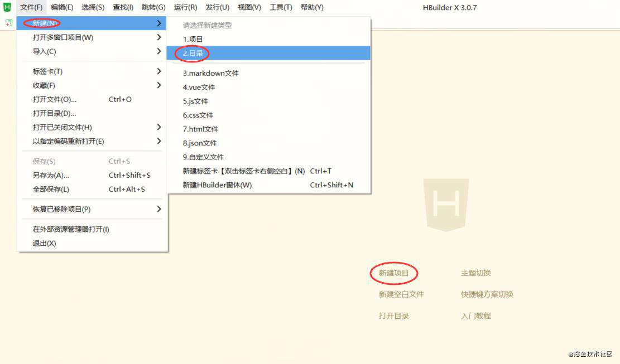Image resolution: width=620 pixels, height=364 pixels.
Task: Select 6.css文件 in the new submenu
Action: pos(268,115)
